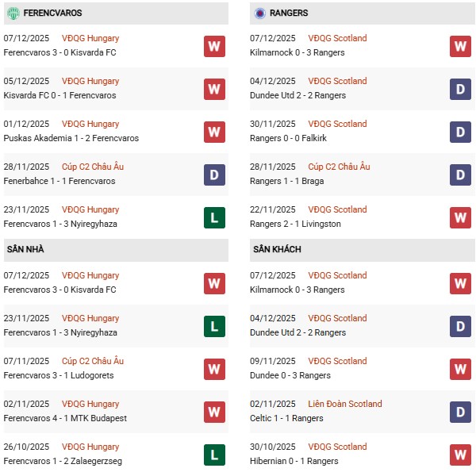Click D badge for Fenerbahce 1-1 Ferencvaros
The width and height of the screenshot is (476, 472).
point(214,175)
